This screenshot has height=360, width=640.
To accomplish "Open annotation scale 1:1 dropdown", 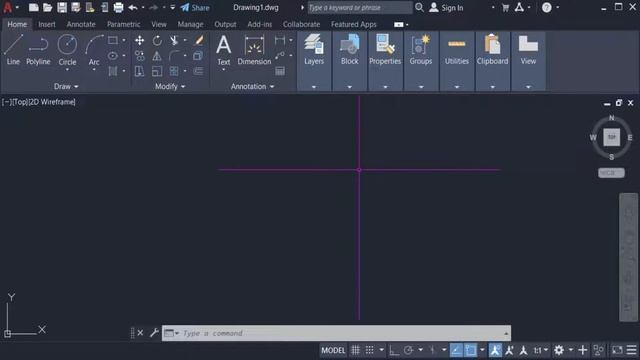I will tap(540, 350).
